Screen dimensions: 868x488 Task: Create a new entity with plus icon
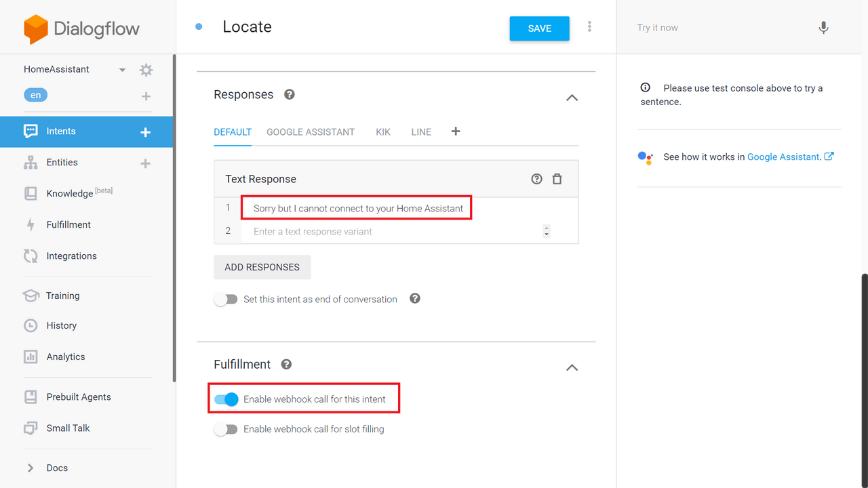(145, 163)
